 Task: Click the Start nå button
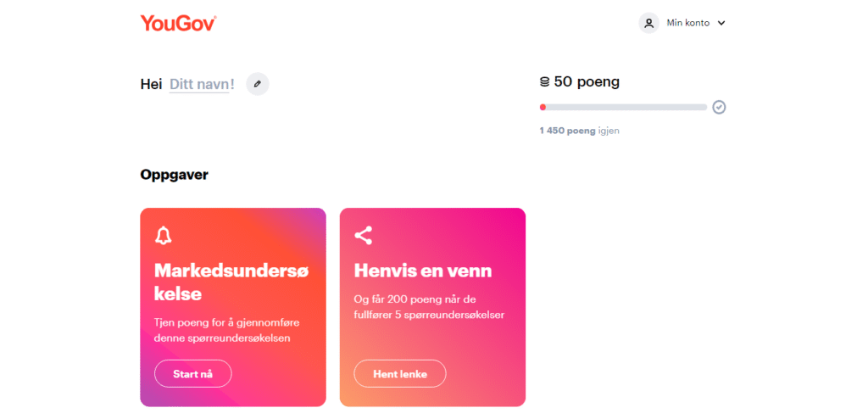tap(192, 373)
